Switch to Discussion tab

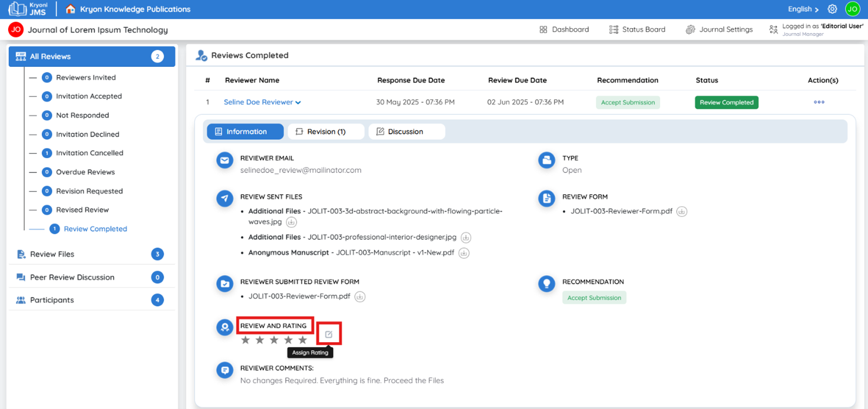pos(407,132)
